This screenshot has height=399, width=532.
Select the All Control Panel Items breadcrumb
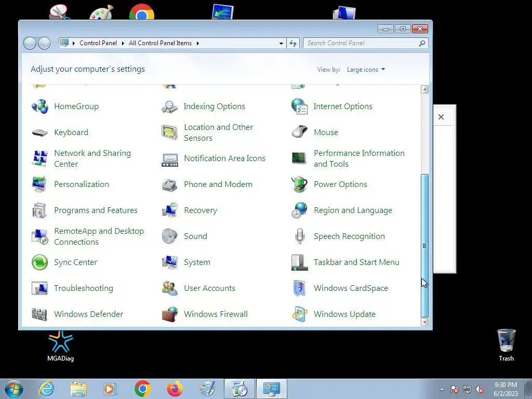click(160, 43)
